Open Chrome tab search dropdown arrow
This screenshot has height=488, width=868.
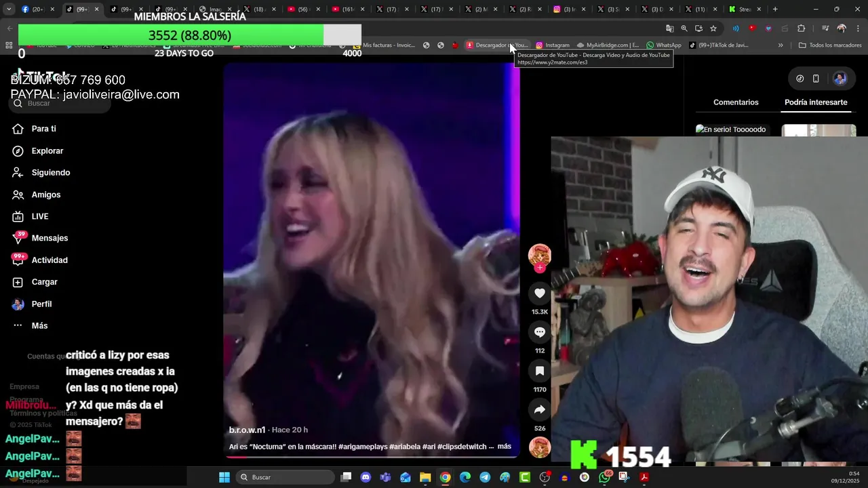[9, 9]
